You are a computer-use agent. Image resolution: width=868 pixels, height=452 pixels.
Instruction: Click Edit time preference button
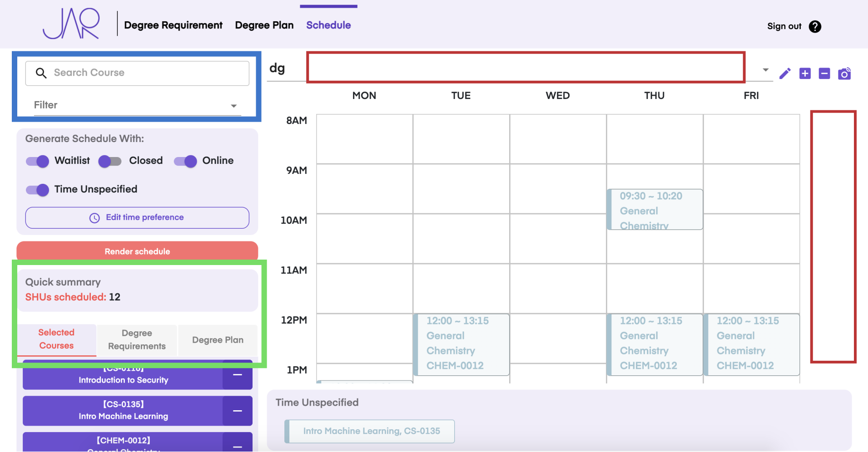(x=137, y=218)
